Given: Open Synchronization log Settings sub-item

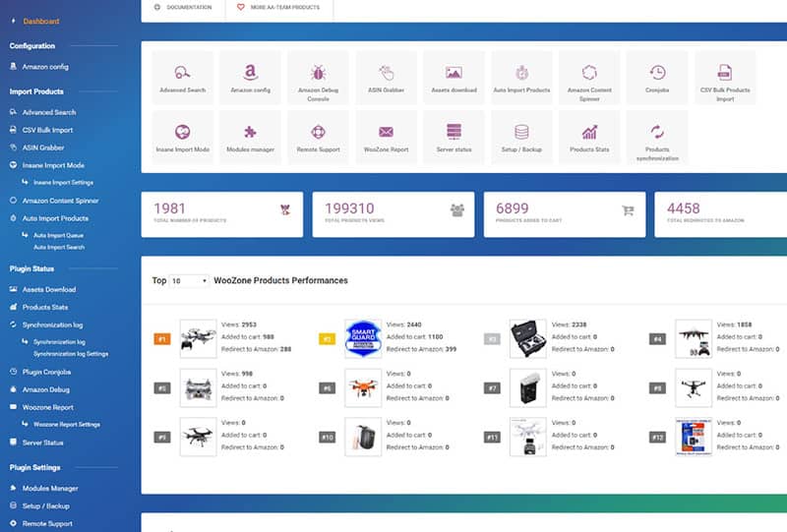Looking at the screenshot, I should pyautogui.click(x=71, y=354).
